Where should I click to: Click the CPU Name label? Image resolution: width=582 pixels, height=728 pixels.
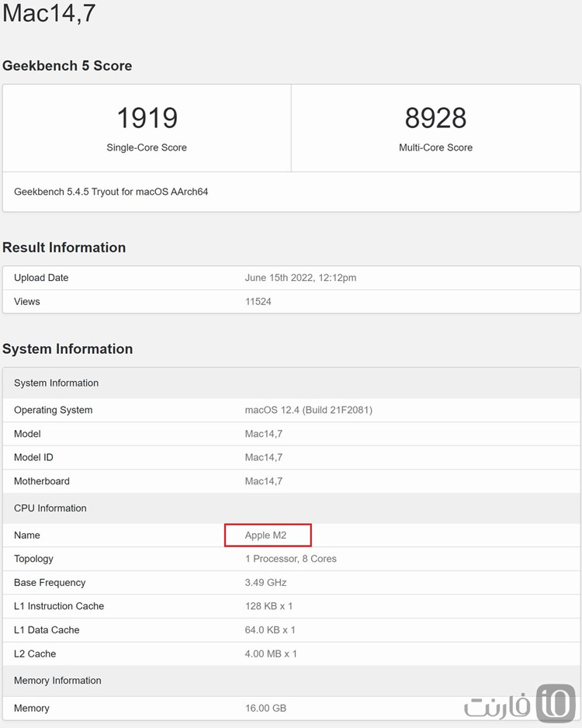tap(27, 535)
